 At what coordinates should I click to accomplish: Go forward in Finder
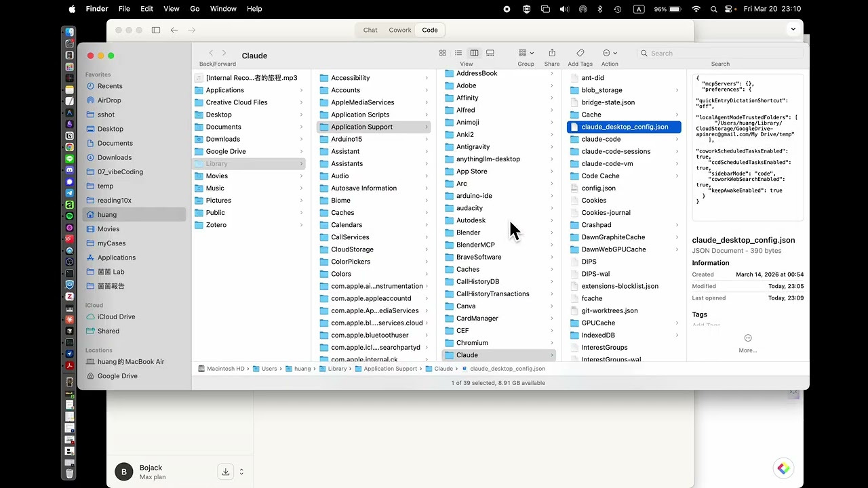click(224, 53)
